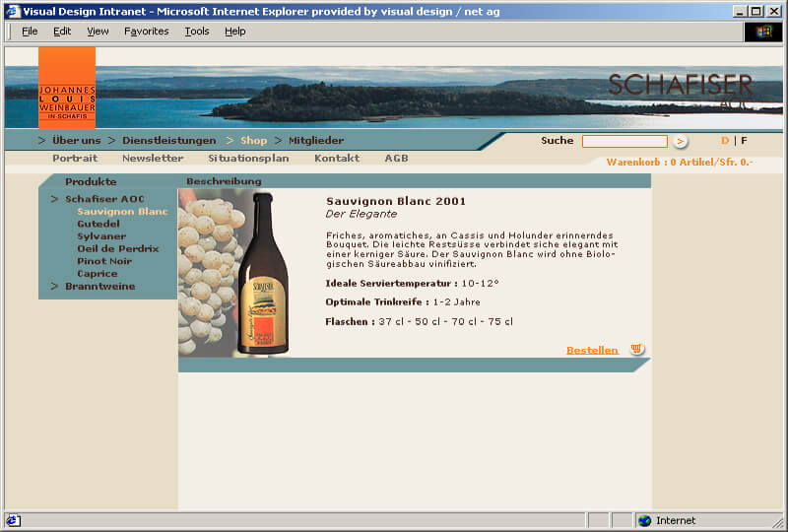The height and width of the screenshot is (532, 788).
Task: Click the shopping cart icon beside Bestellen
Action: tap(636, 349)
